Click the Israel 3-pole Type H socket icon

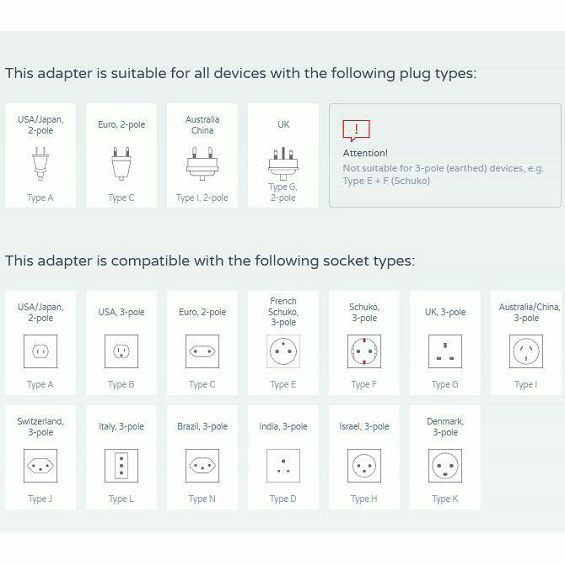[364, 466]
